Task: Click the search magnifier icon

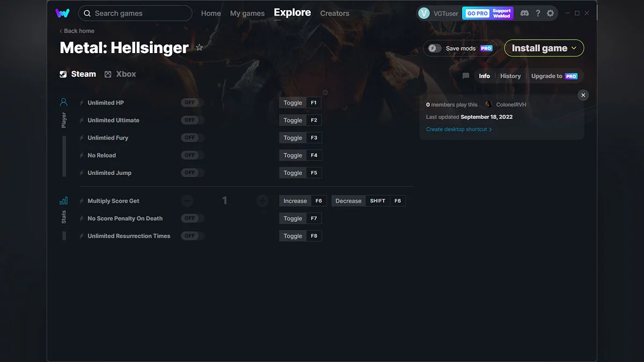Action: coord(87,13)
